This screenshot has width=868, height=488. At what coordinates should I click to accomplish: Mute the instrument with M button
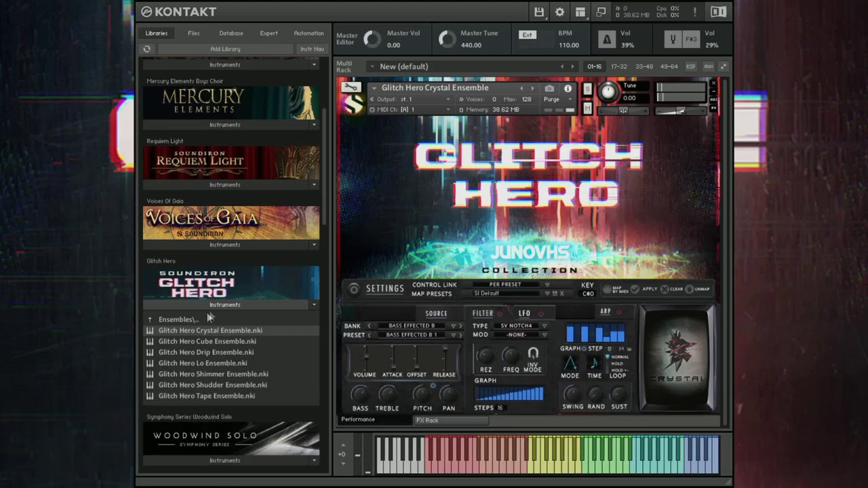pyautogui.click(x=587, y=108)
